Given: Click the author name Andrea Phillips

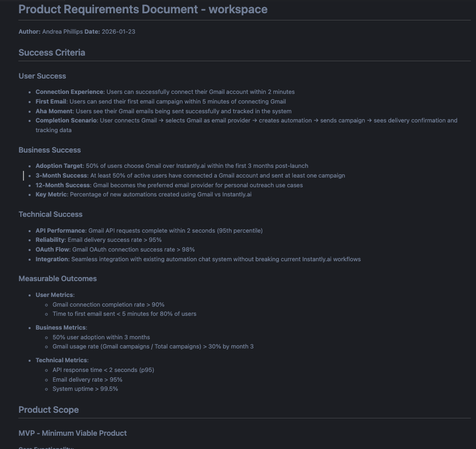Looking at the screenshot, I should pos(62,32).
